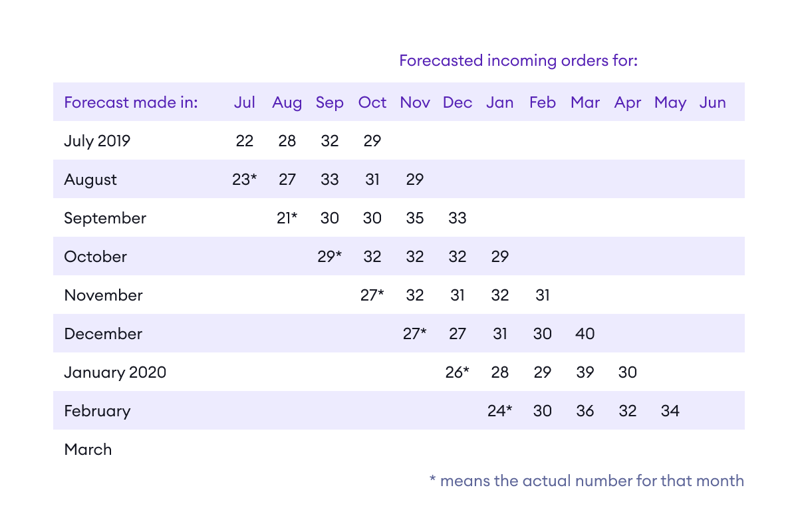The height and width of the screenshot is (532, 798).
Task: Select the 34 forecast for May
Action: coord(670,411)
